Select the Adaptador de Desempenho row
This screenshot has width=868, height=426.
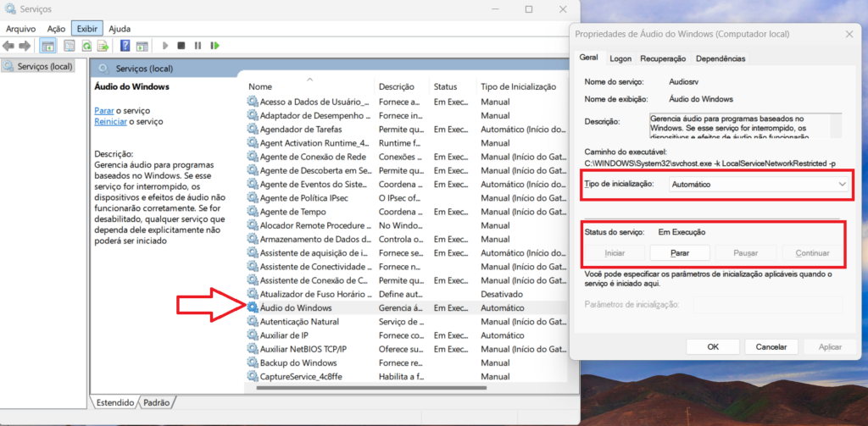[406, 116]
